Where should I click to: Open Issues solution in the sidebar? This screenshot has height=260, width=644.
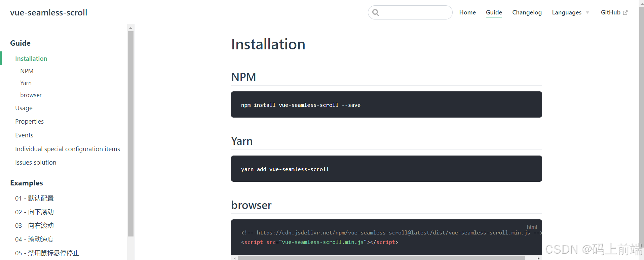(x=36, y=163)
